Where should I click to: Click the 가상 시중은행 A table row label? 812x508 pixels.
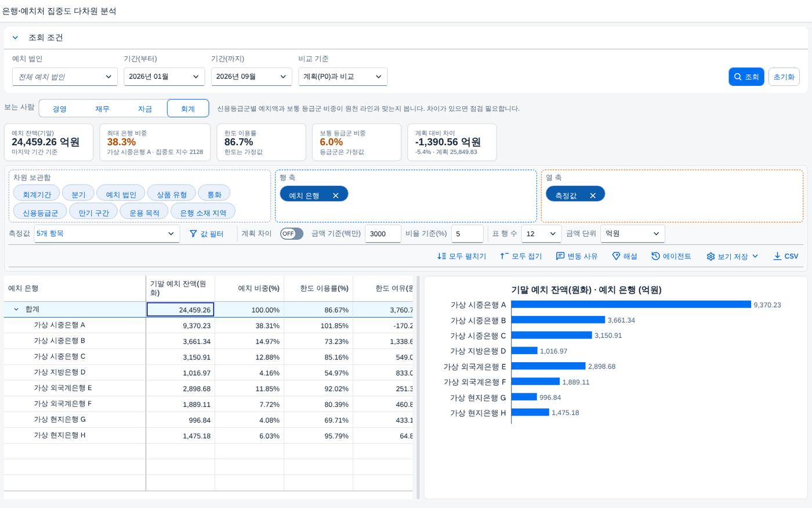[x=60, y=325]
